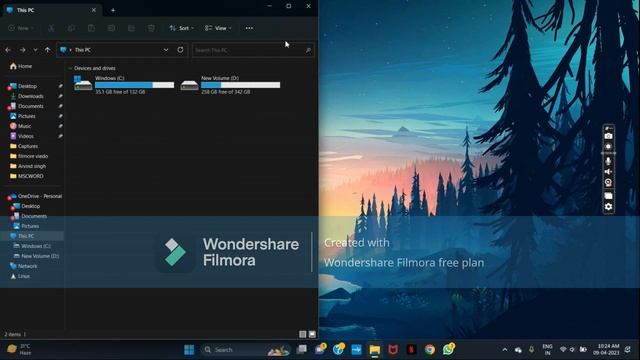Open the Windows Start button
This screenshot has width=640, height=360.
coord(189,349)
